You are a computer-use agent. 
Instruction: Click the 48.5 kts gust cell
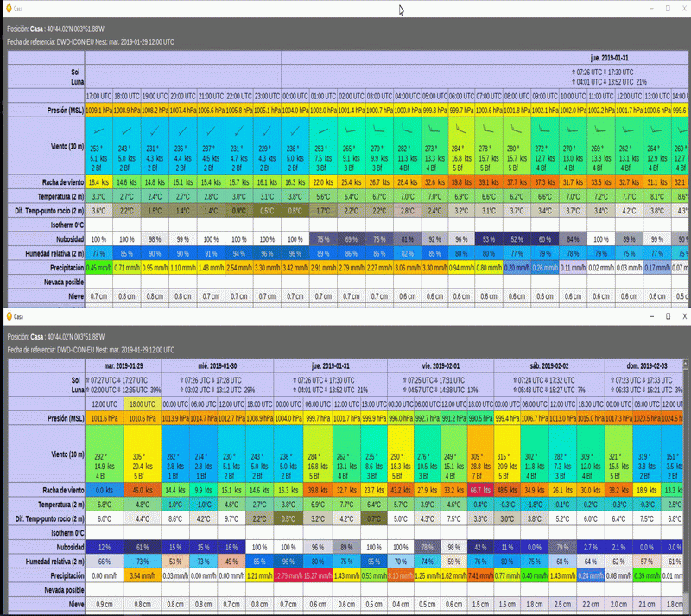click(x=507, y=490)
